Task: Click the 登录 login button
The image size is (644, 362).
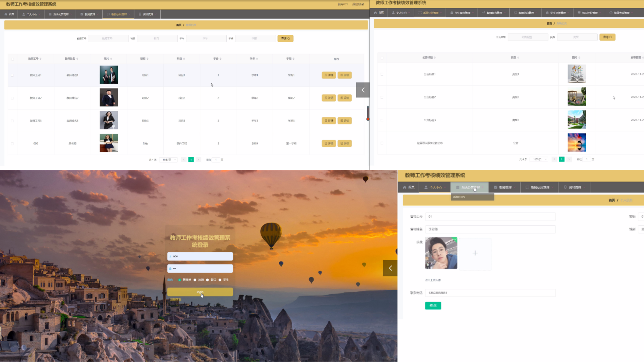Action: tap(200, 292)
